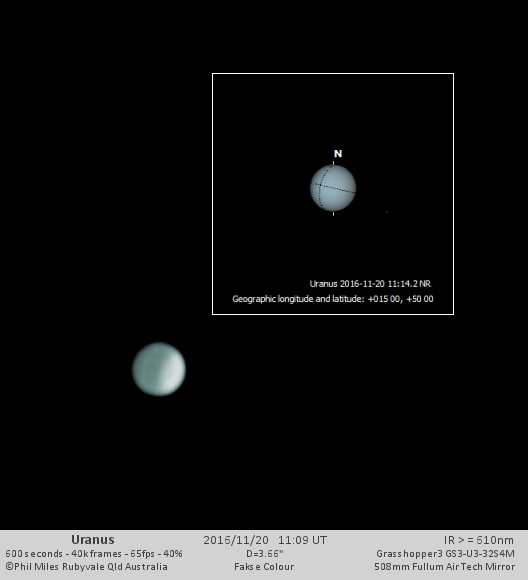The height and width of the screenshot is (580, 528).
Task: Click the N north marker label
Action: coord(338,154)
